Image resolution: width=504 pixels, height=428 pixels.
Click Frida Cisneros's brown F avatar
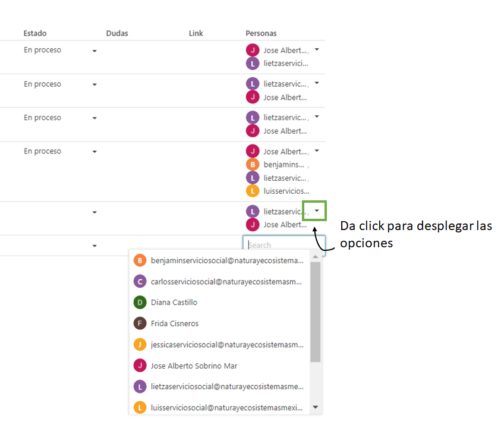click(x=140, y=323)
